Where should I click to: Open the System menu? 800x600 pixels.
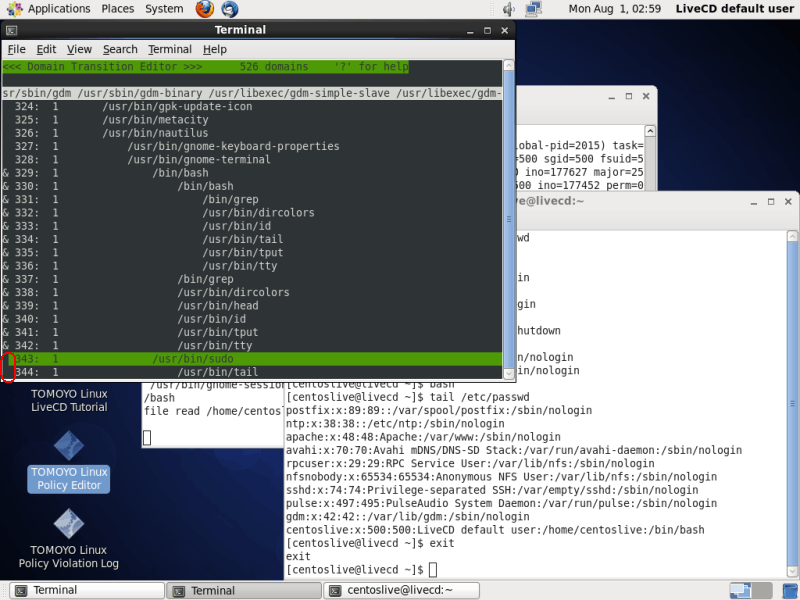click(164, 9)
